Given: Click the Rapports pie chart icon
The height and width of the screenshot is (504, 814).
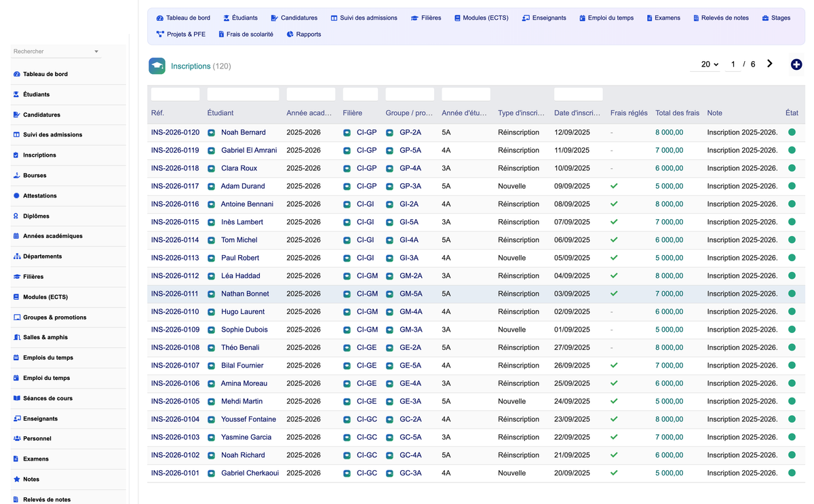Looking at the screenshot, I should click(x=290, y=35).
